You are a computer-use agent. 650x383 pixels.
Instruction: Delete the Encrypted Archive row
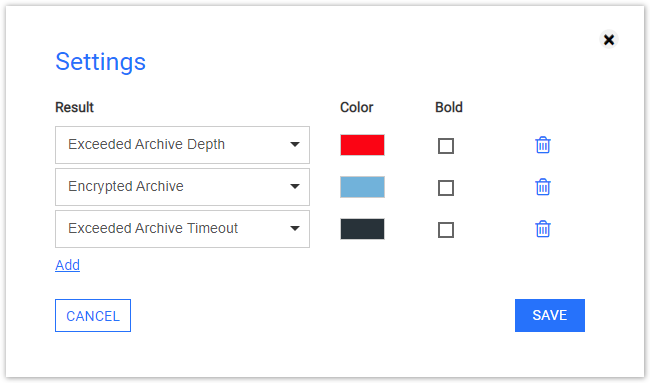(x=543, y=187)
